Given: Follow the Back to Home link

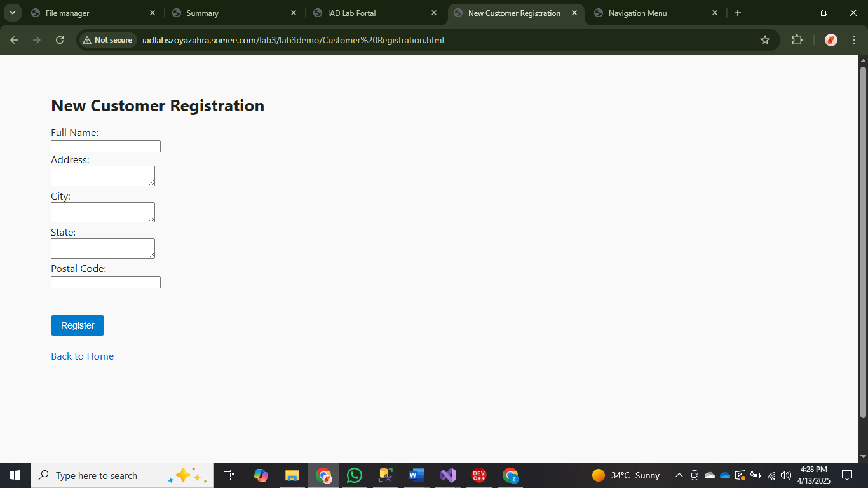Looking at the screenshot, I should tap(82, 356).
